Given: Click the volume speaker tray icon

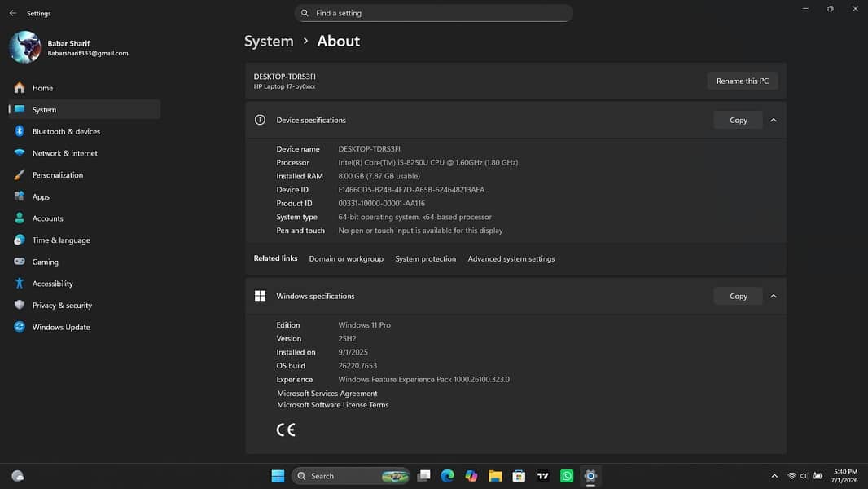Looking at the screenshot, I should coord(804,476).
